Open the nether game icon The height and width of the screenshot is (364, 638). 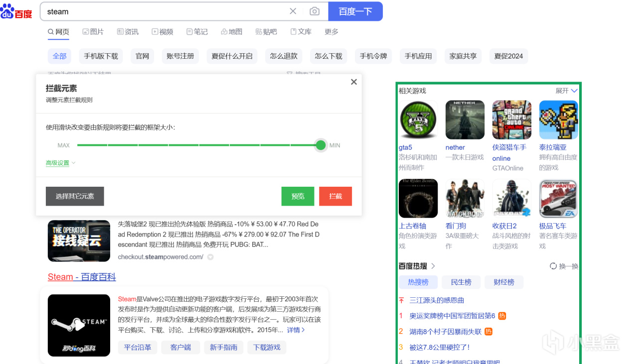click(x=465, y=120)
